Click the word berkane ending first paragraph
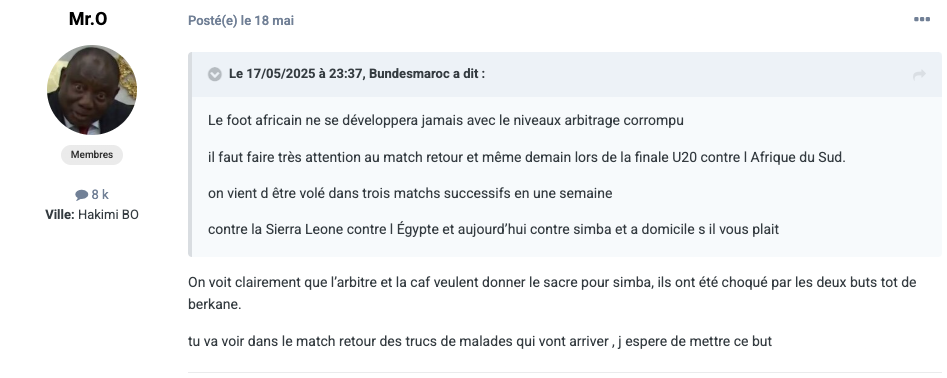 pos(214,305)
